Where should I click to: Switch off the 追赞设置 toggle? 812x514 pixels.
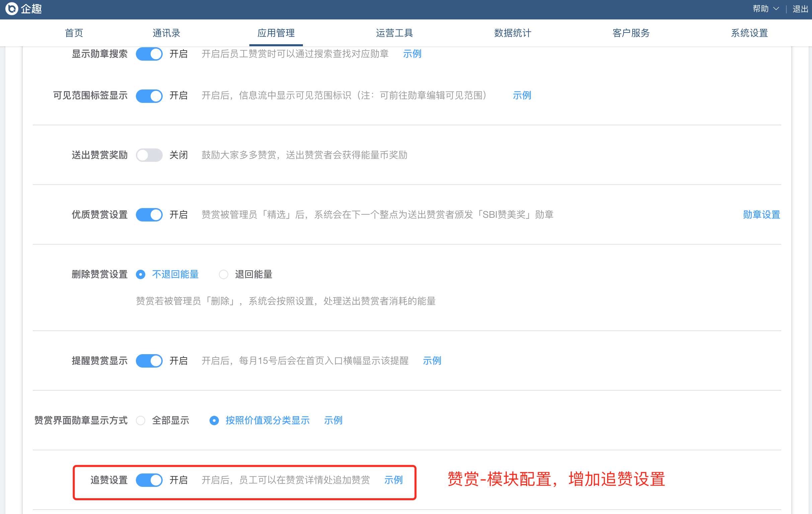click(x=149, y=480)
